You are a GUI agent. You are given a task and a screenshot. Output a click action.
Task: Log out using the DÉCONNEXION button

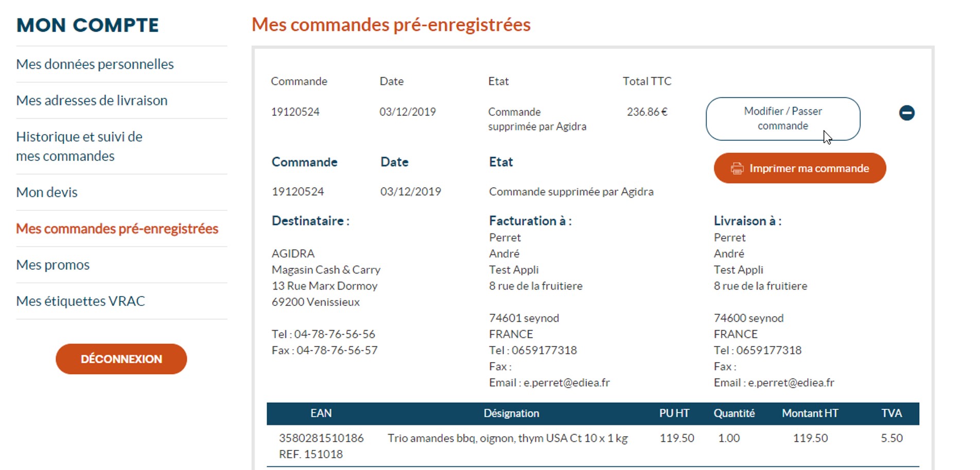pos(121,359)
